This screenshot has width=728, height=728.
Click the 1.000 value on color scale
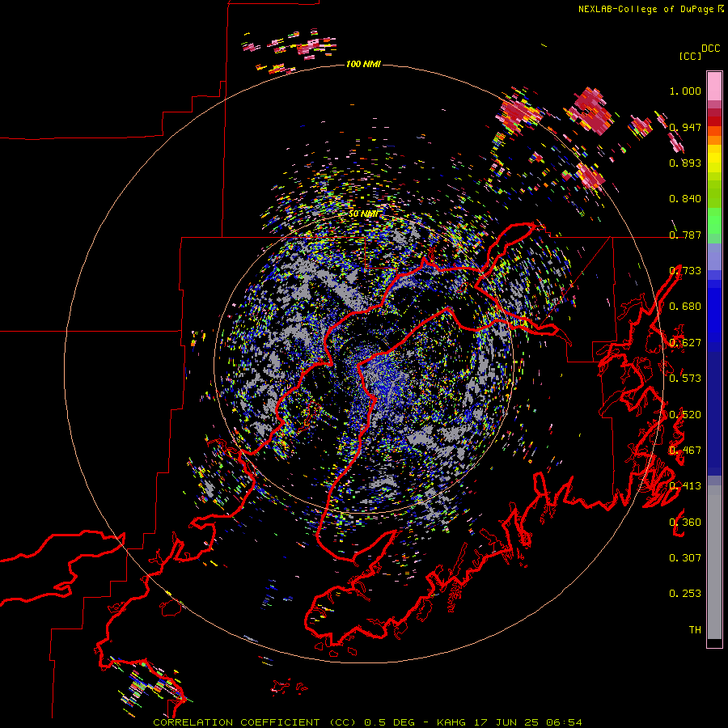pyautogui.click(x=685, y=91)
